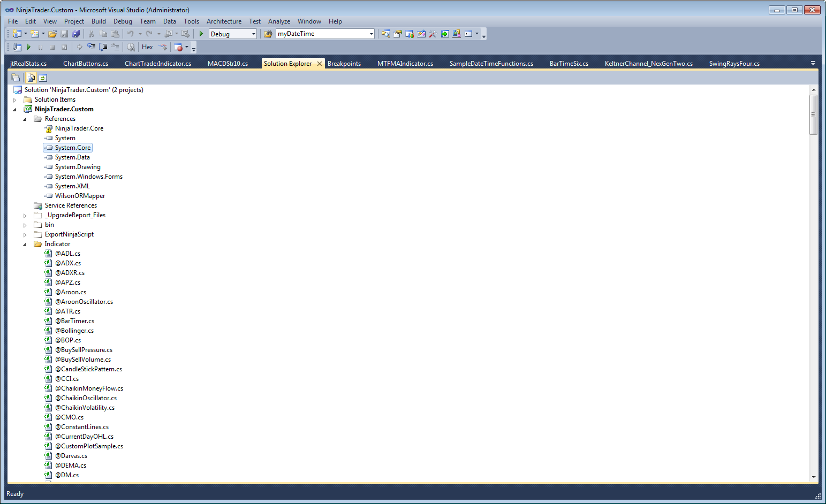Switch to the SwingRaysFour.cs tab
This screenshot has height=504, width=826.
click(734, 64)
